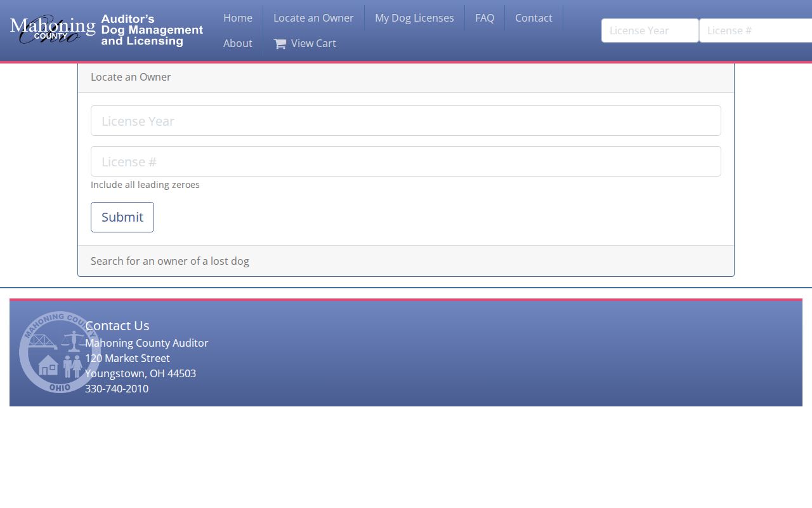Viewport: 812px width, 508px height.
Task: Open the Contact page
Action: (x=534, y=18)
